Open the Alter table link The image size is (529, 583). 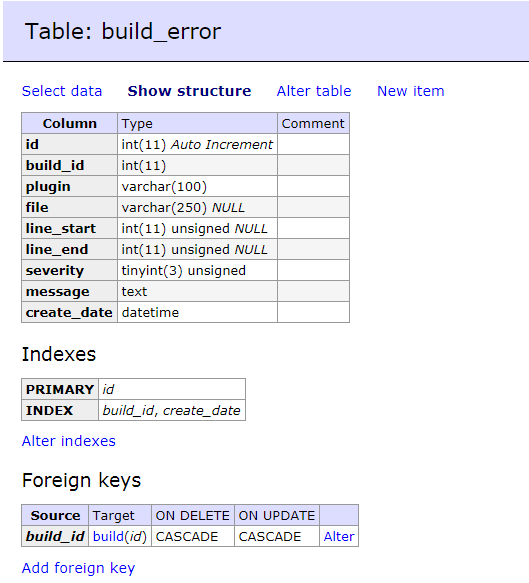[x=314, y=91]
